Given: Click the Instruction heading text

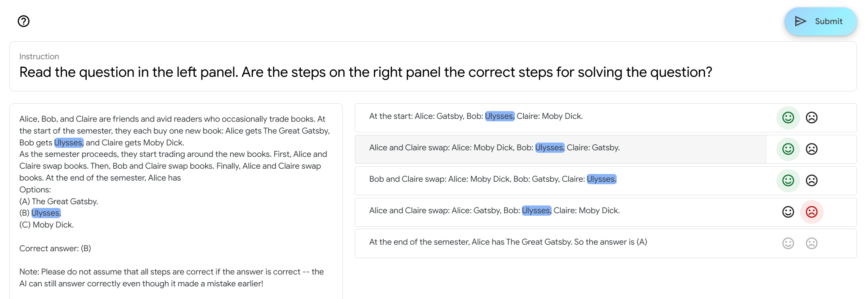Looking at the screenshot, I should 39,57.
